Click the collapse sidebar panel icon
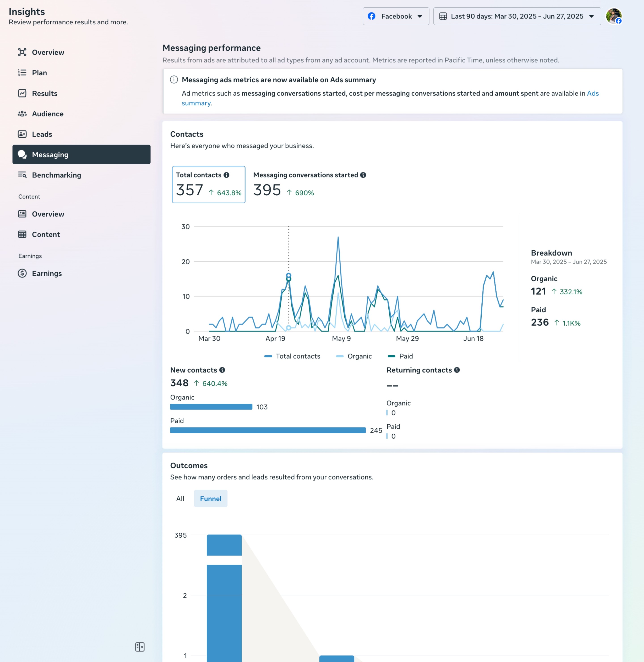The width and height of the screenshot is (644, 662). pos(140,647)
